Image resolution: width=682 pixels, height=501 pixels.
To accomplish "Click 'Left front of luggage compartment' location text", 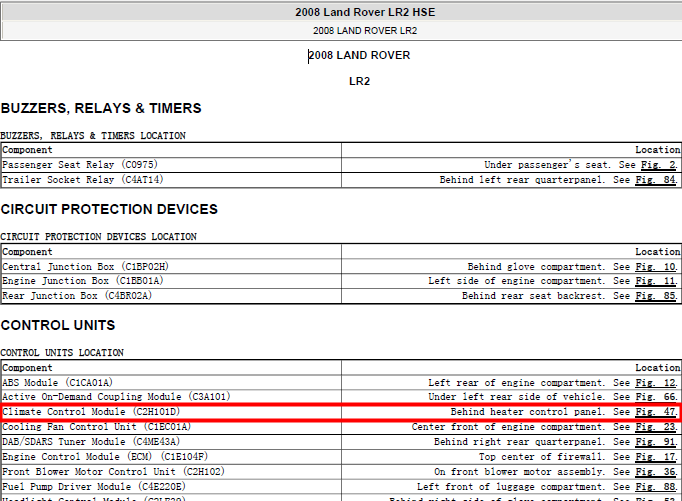I will (x=511, y=487).
